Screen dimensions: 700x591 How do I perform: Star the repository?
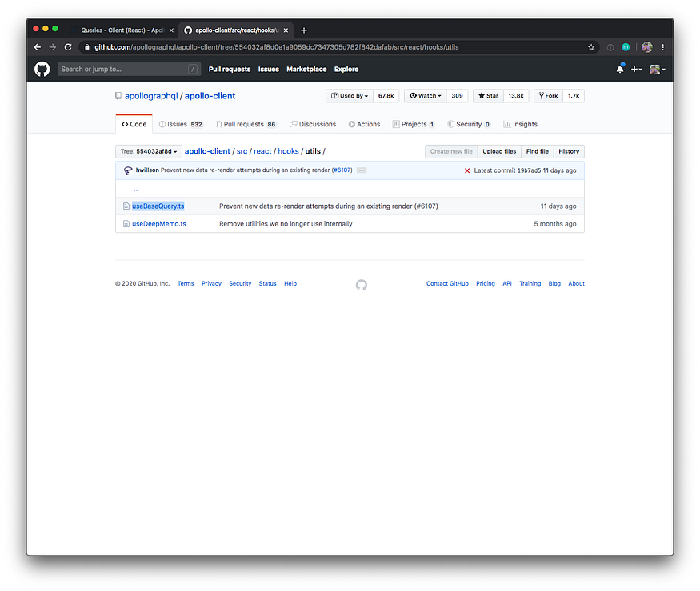point(488,95)
